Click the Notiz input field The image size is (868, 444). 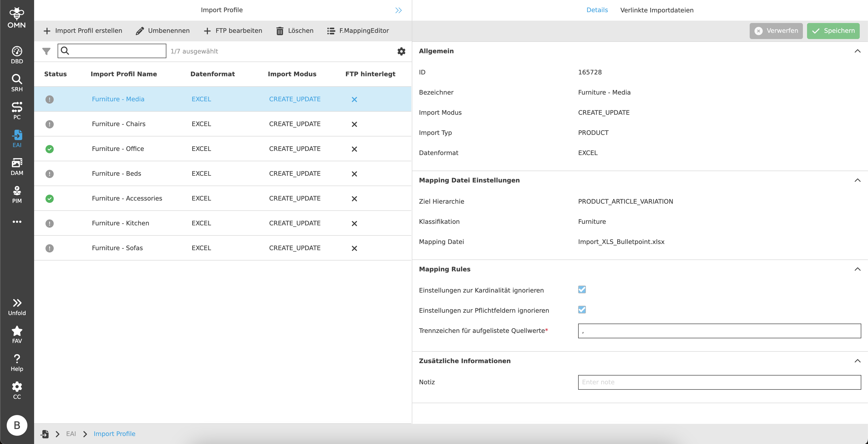click(719, 382)
